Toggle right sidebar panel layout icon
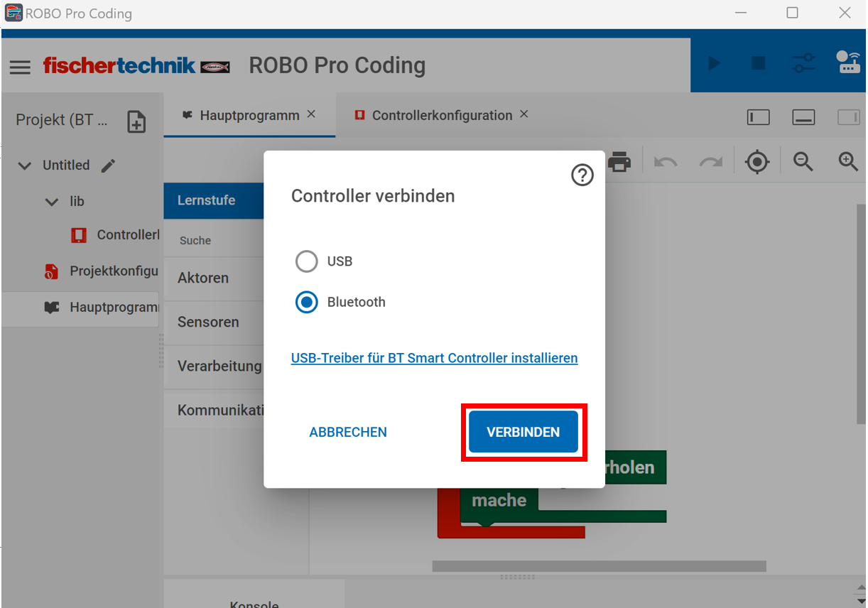Image resolution: width=868 pixels, height=608 pixels. pyautogui.click(x=849, y=118)
